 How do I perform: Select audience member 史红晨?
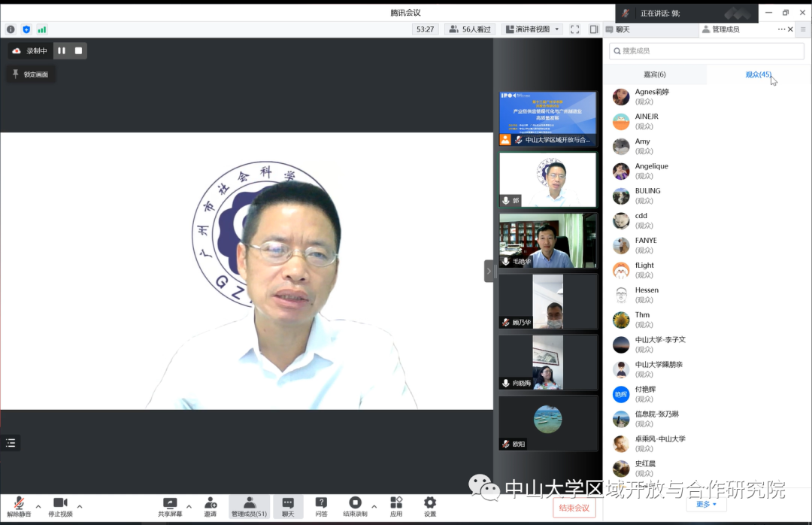[707, 469]
